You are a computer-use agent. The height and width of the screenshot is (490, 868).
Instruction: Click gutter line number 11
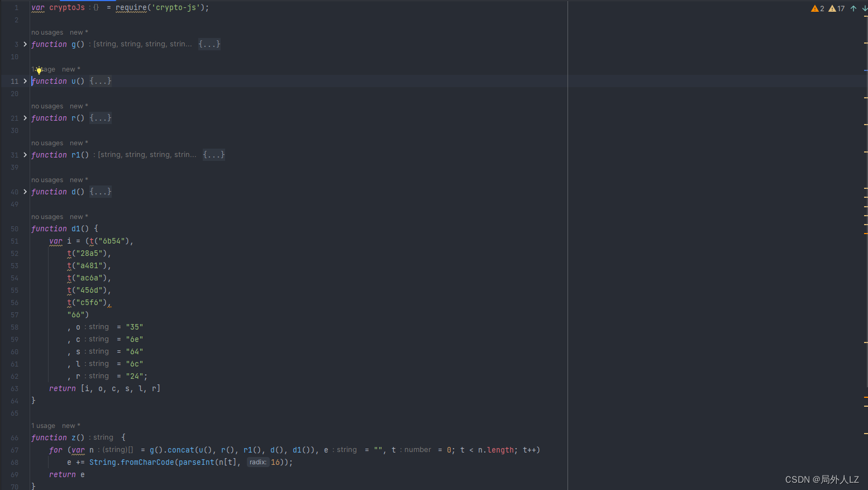(x=15, y=81)
